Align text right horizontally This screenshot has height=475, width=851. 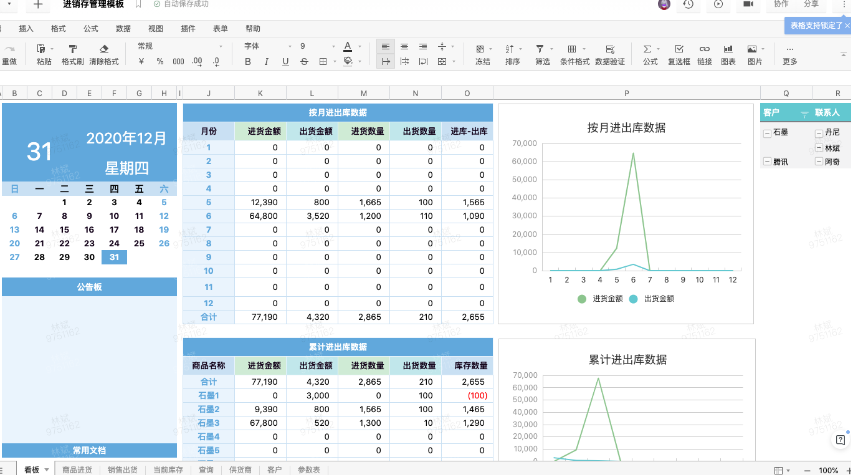tap(423, 47)
